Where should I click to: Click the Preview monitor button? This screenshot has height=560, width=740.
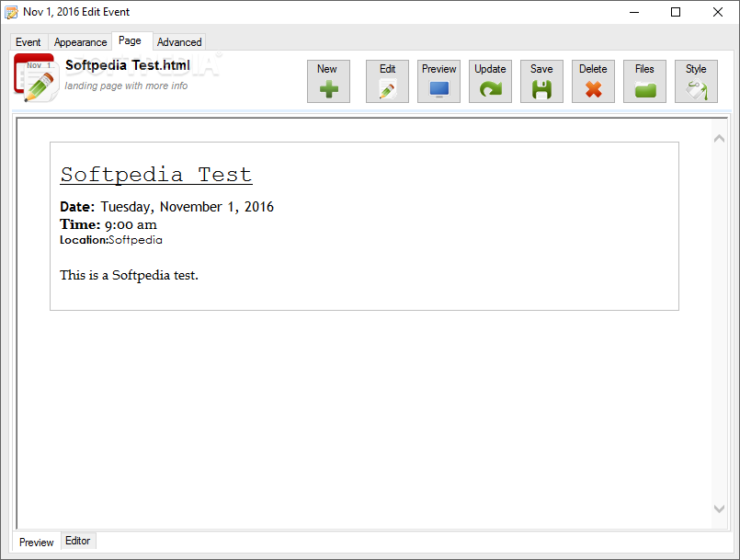coord(438,81)
